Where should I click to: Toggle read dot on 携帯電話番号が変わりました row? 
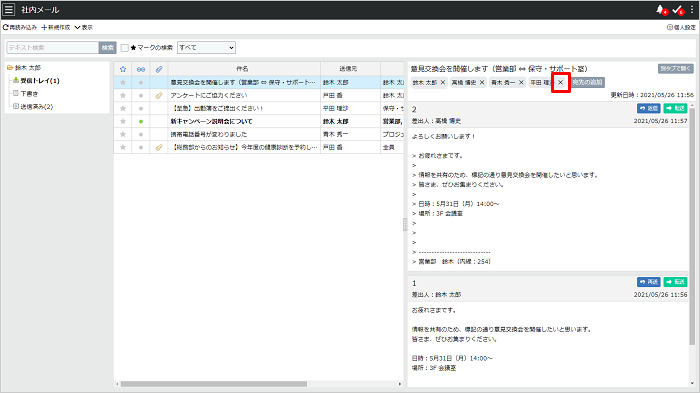tap(141, 134)
